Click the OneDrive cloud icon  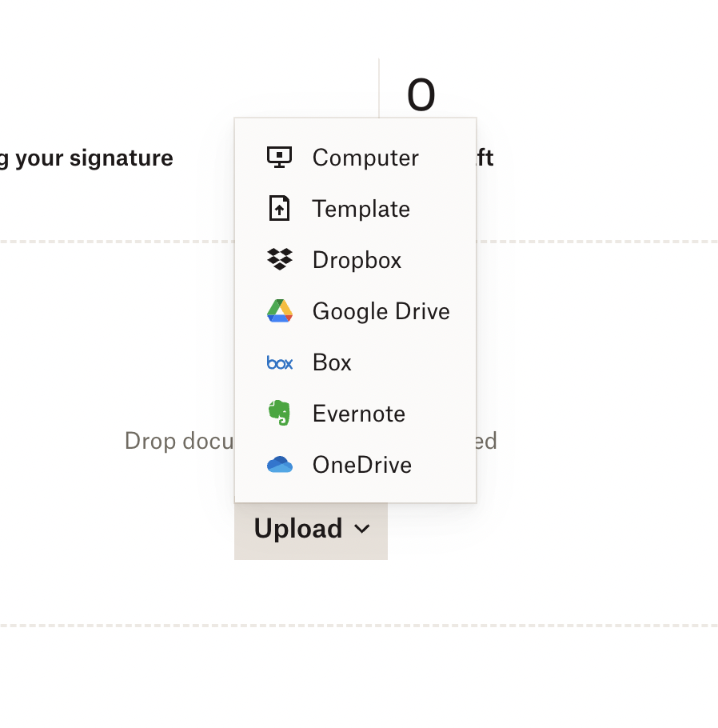tap(279, 465)
